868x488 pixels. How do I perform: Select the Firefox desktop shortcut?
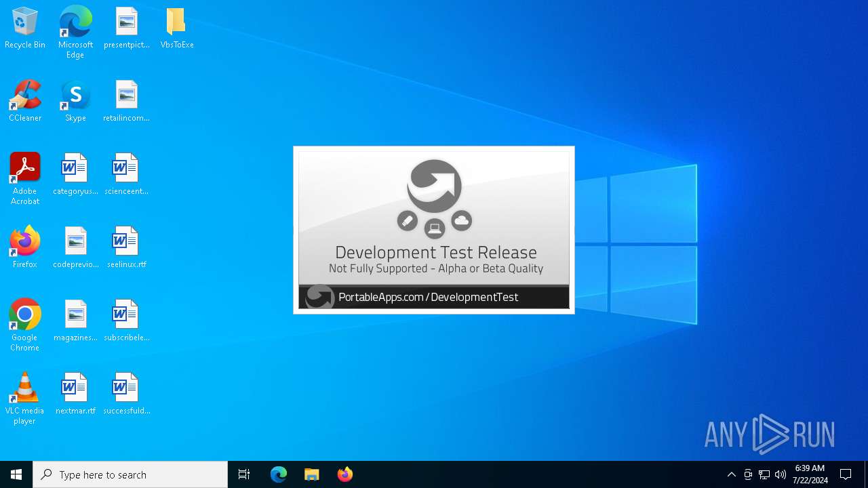pyautogui.click(x=25, y=248)
